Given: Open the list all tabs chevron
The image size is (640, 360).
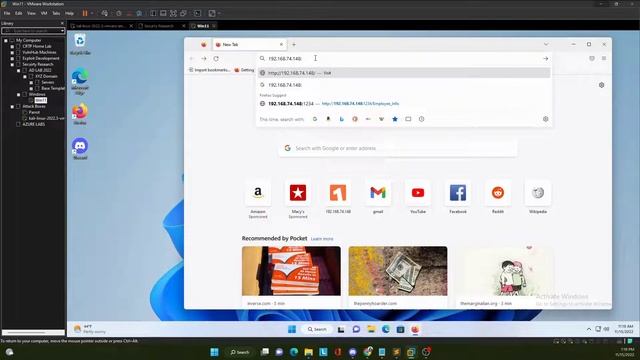Looking at the screenshot, I should click(546, 44).
